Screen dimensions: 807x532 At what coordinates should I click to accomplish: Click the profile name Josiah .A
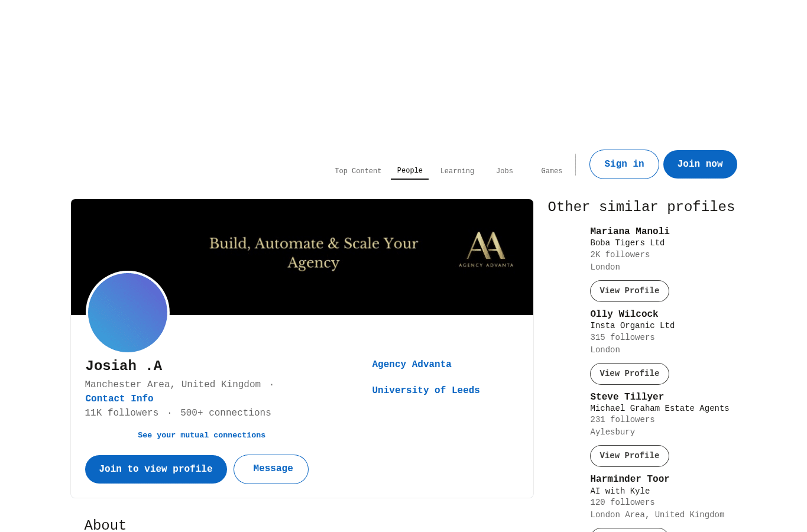pos(124,366)
